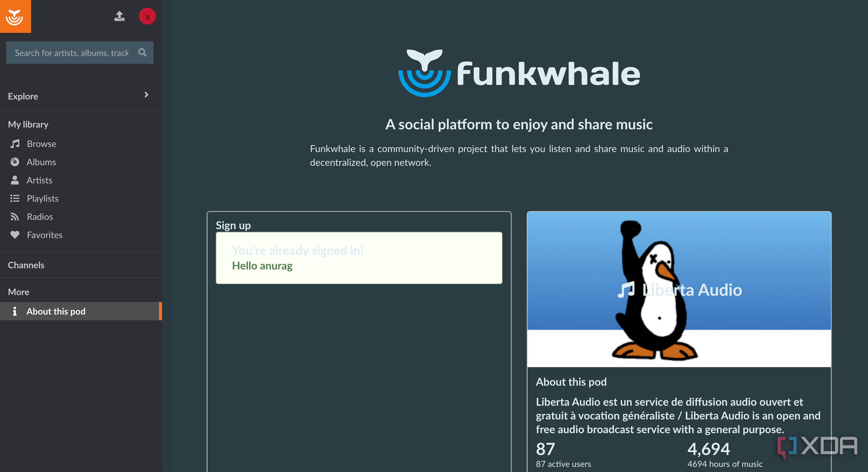The height and width of the screenshot is (472, 868).
Task: Click the social platform tagline heading
Action: (519, 124)
